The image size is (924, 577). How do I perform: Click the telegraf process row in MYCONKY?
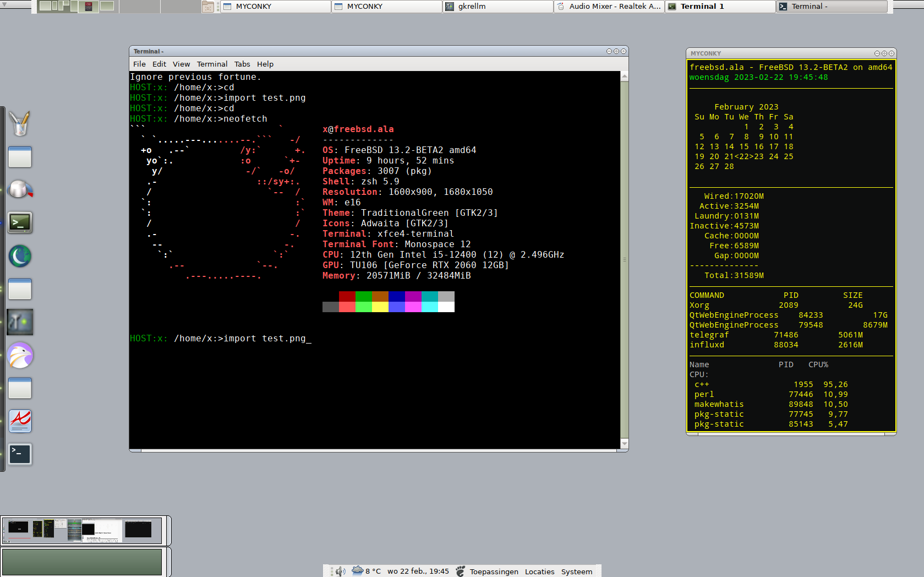776,335
